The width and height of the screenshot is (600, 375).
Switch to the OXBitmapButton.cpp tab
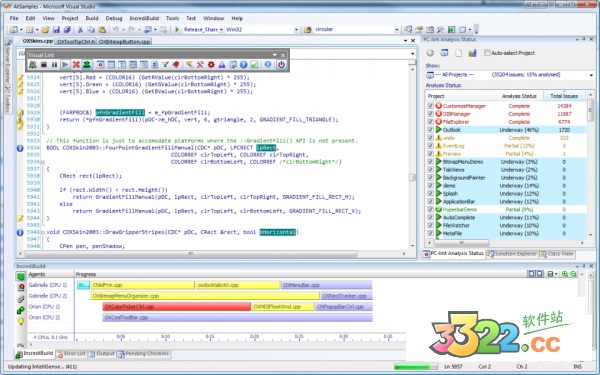pos(124,41)
